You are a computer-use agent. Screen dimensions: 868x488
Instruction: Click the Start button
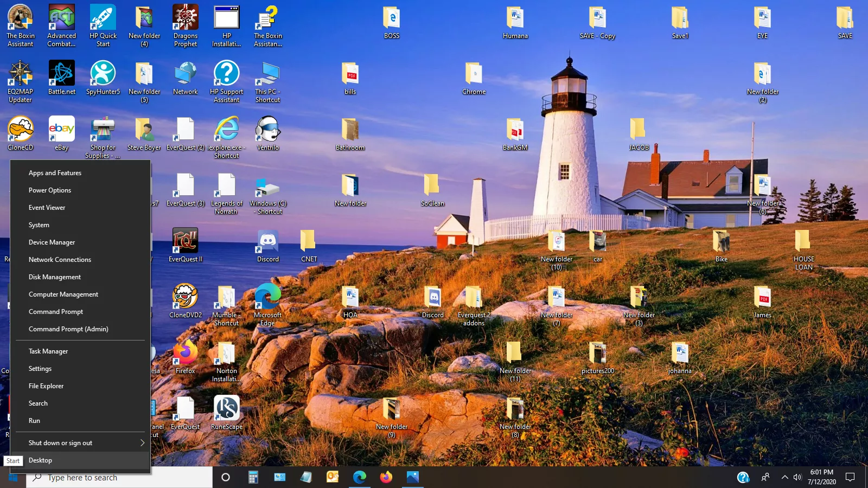13,478
